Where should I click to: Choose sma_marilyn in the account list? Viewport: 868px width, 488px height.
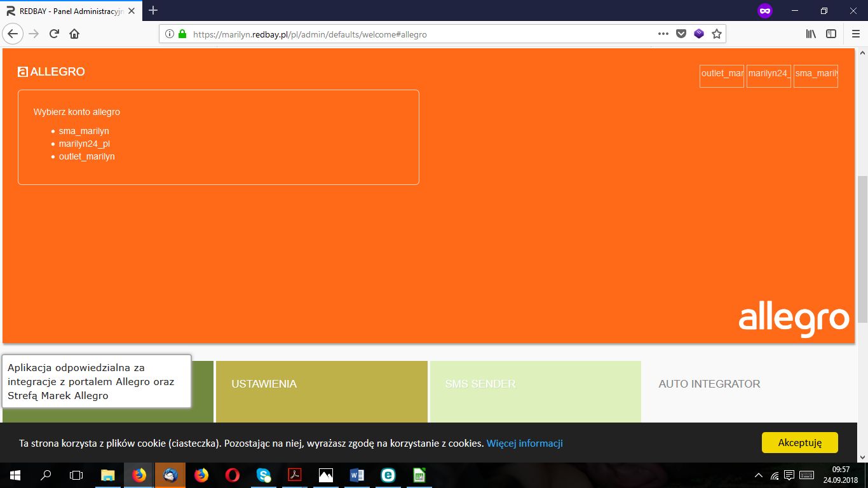click(x=84, y=131)
